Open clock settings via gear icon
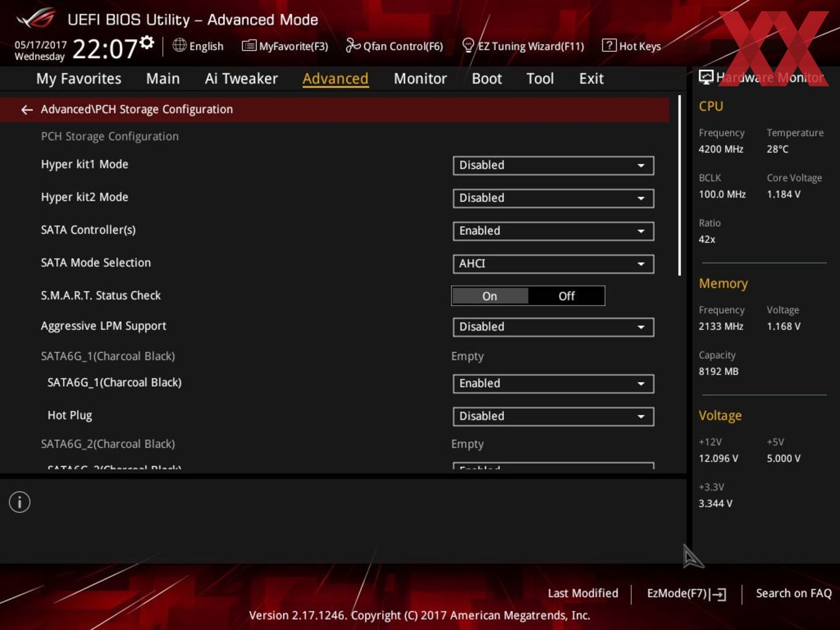 146,42
